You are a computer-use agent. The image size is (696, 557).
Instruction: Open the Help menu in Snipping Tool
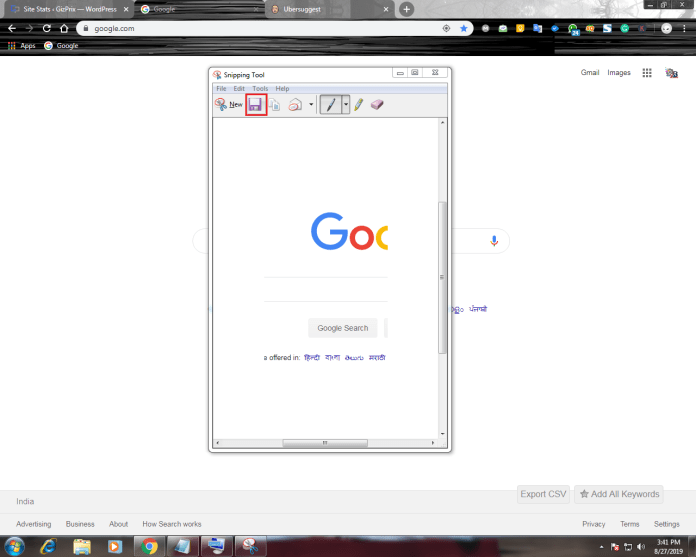(x=282, y=89)
